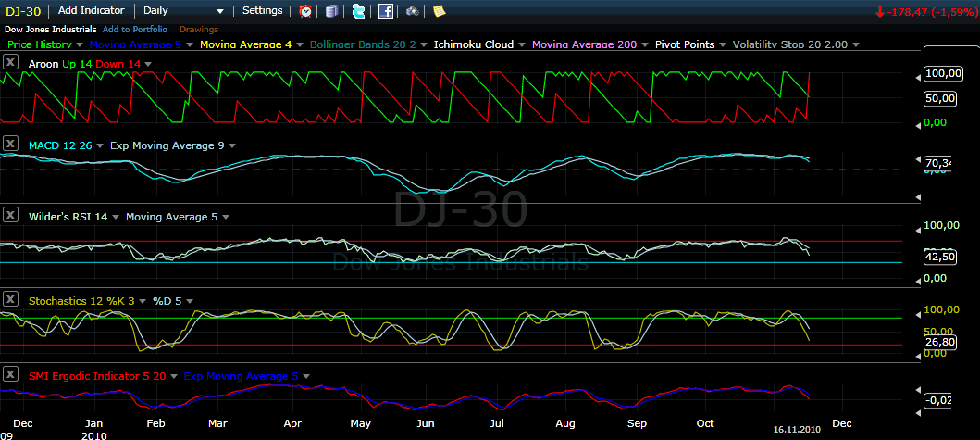Click the Add to Portfolio link
This screenshot has width=980, height=440.
(x=135, y=30)
